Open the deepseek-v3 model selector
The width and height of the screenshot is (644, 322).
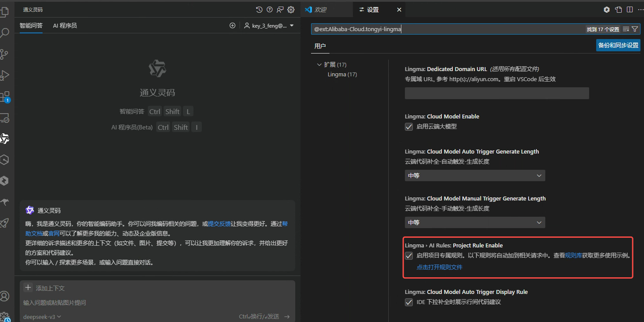[42, 316]
